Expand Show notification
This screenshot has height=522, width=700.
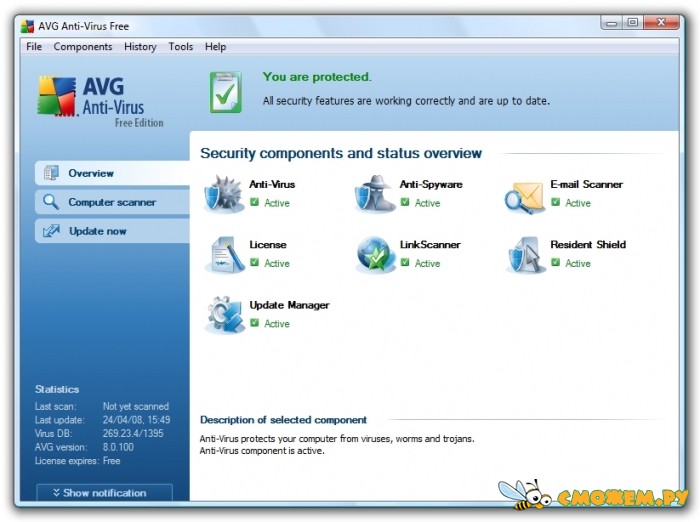click(104, 493)
